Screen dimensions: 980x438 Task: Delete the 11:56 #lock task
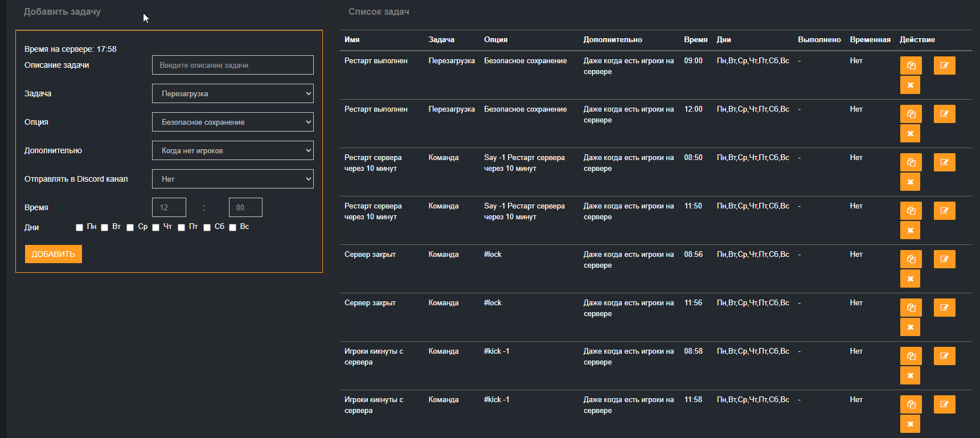tap(910, 327)
